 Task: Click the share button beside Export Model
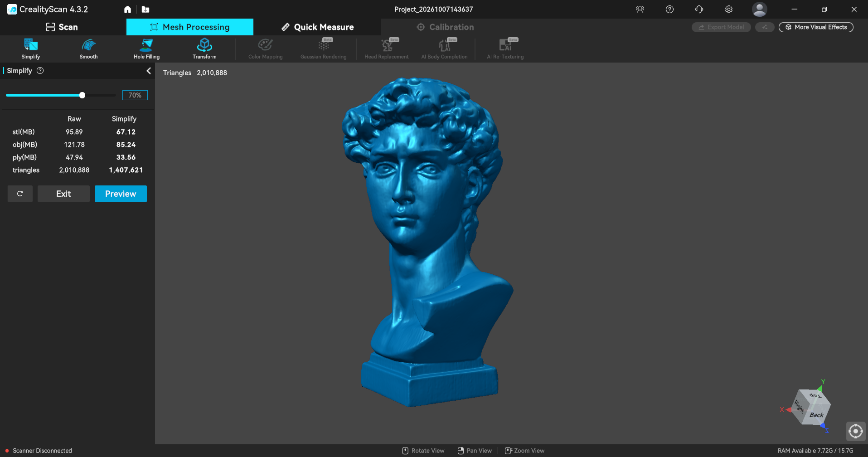[x=765, y=27]
